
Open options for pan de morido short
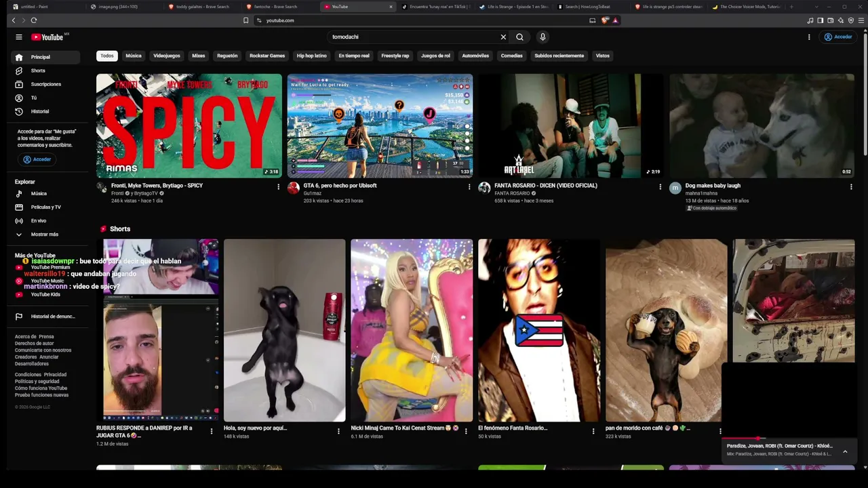click(x=720, y=431)
